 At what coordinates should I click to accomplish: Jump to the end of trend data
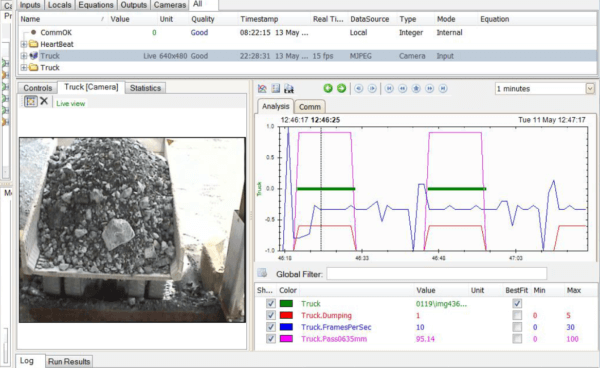[443, 88]
